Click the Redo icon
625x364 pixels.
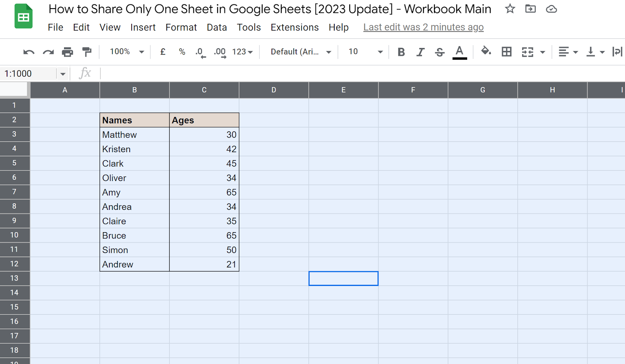48,51
